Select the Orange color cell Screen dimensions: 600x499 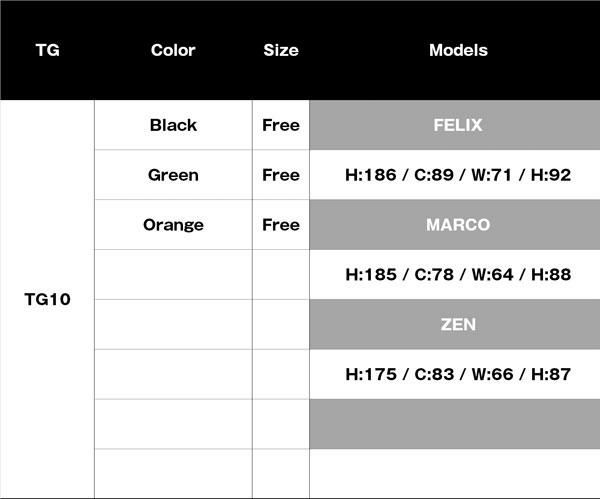(173, 225)
